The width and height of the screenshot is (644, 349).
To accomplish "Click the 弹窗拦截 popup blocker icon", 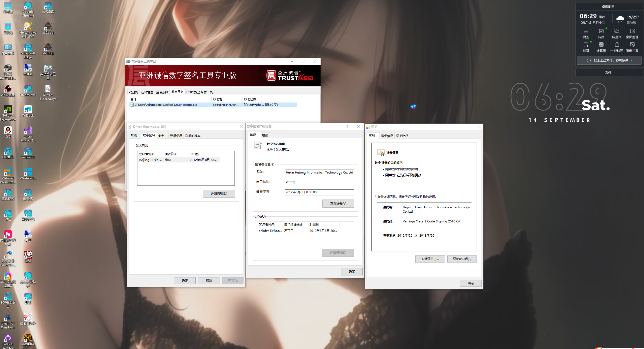I will point(632,45).
